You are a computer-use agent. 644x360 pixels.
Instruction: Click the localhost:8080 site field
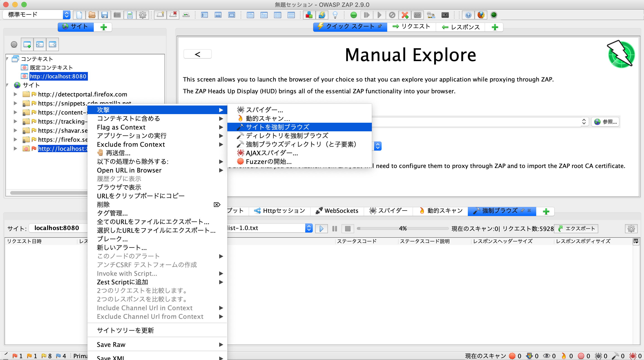tap(58, 228)
